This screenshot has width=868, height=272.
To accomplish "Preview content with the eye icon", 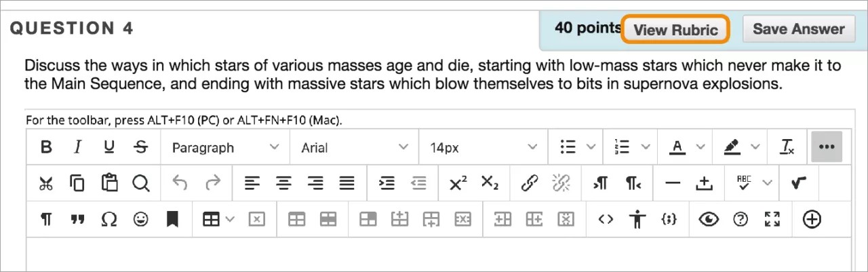I will pos(709,219).
